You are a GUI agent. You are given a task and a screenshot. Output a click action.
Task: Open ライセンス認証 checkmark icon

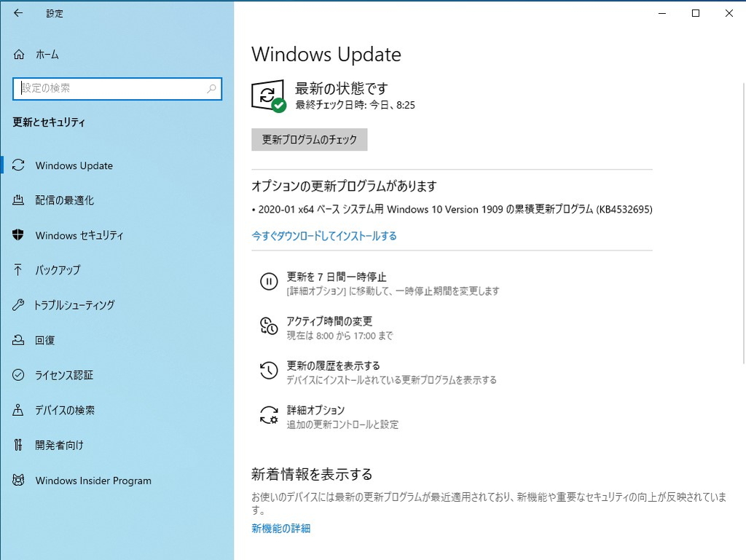pyautogui.click(x=17, y=375)
